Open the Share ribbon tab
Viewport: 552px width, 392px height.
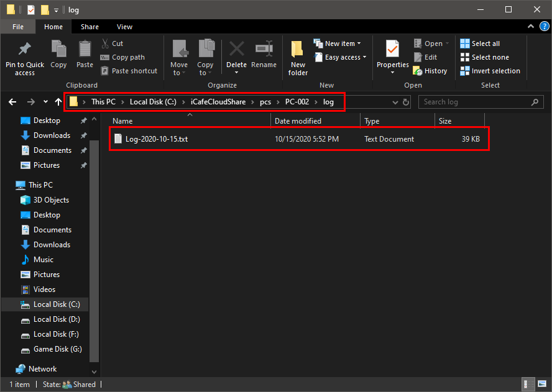[x=90, y=27]
